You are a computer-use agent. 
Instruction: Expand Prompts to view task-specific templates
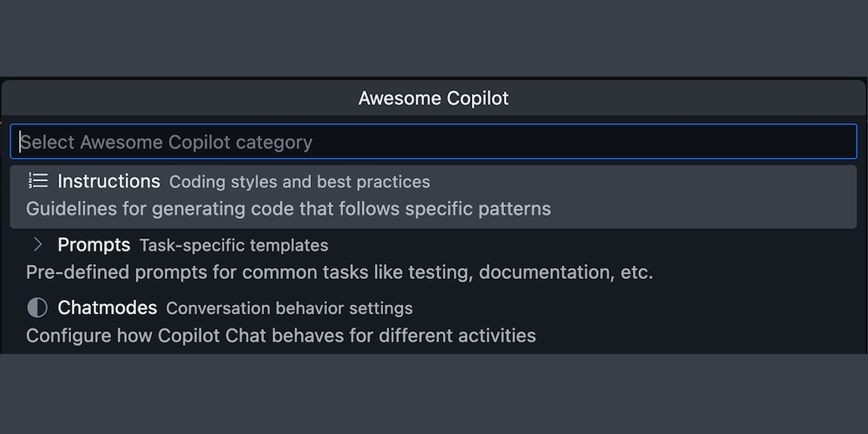pyautogui.click(x=94, y=244)
